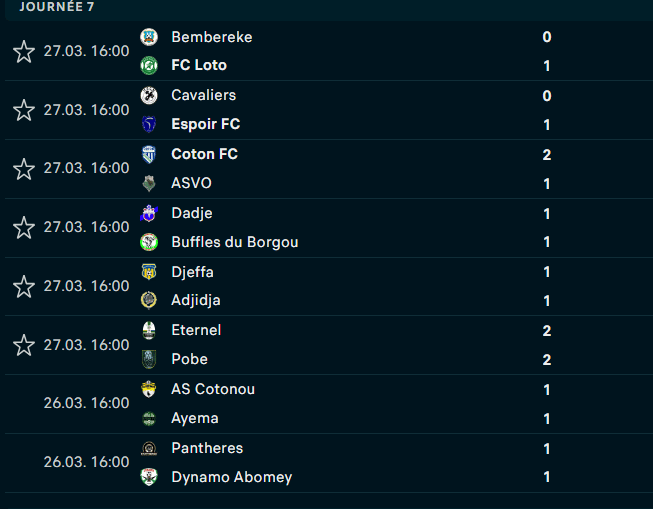Screen dimensions: 653x509
Task: Star the Cavaliers vs Espoir FC match
Action: 24,110
